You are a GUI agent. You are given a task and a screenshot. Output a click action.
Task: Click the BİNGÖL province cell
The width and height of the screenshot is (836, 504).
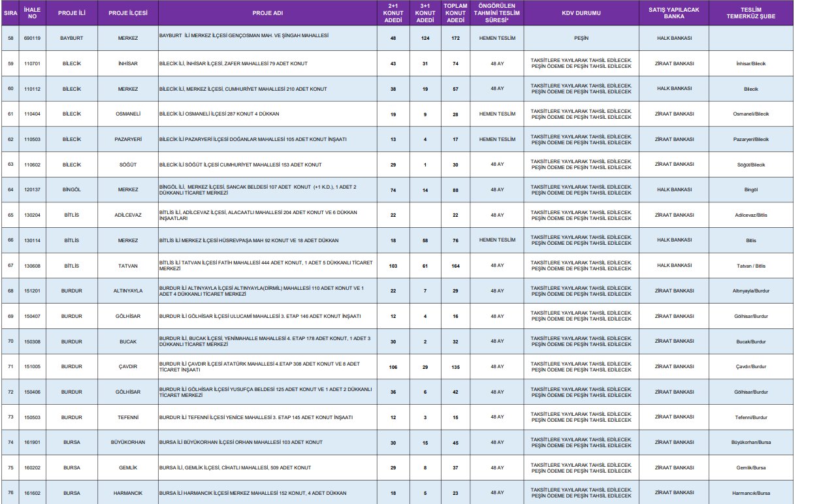click(72, 189)
